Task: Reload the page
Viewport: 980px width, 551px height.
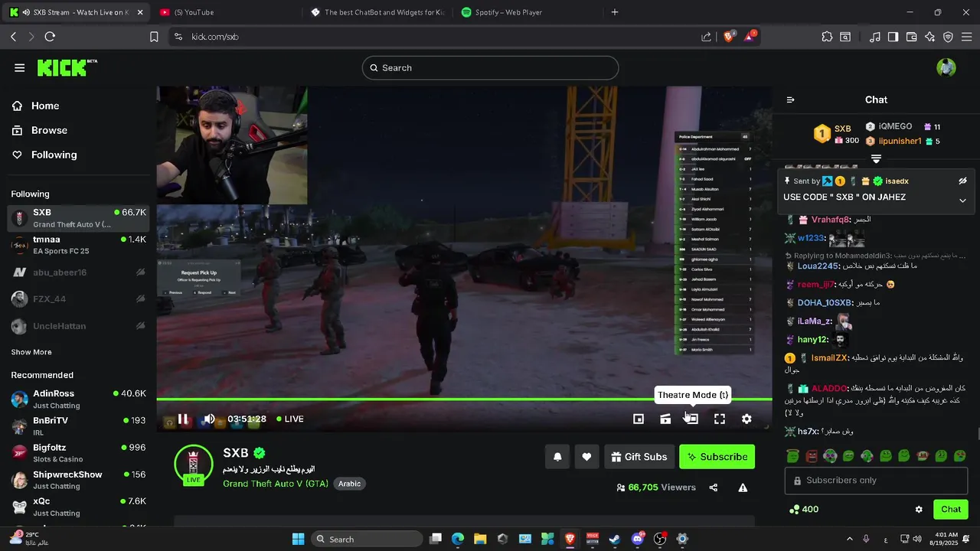Action: pyautogui.click(x=50, y=37)
